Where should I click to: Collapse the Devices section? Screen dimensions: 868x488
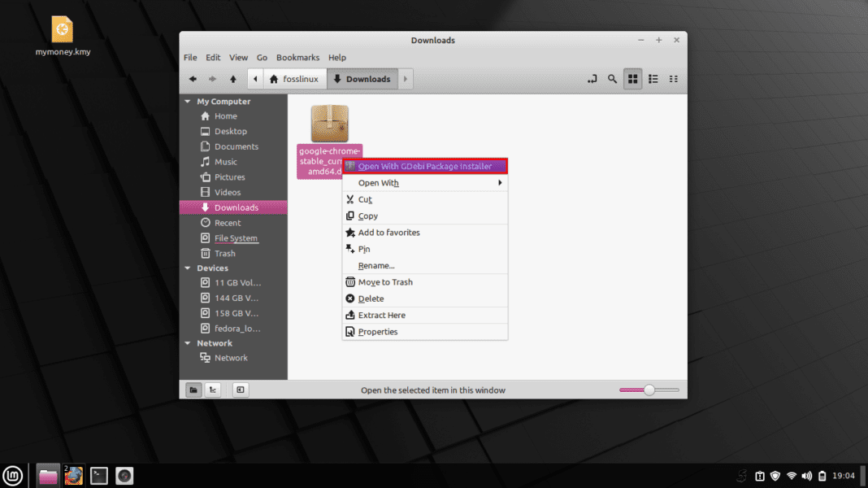click(x=188, y=268)
